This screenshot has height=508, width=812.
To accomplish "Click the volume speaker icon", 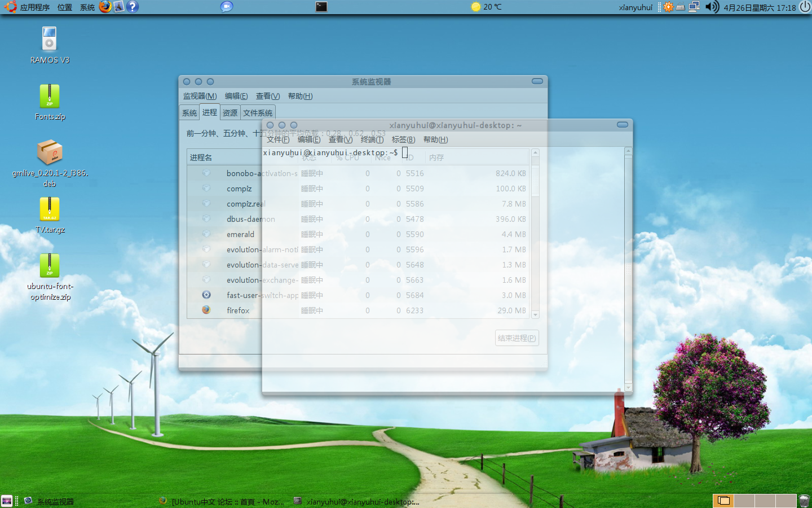I will coord(712,7).
